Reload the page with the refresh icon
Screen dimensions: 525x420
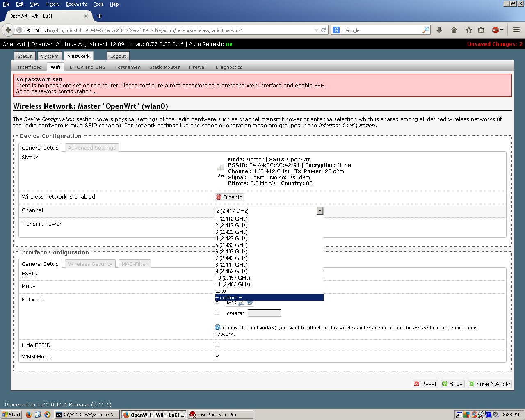click(x=324, y=30)
